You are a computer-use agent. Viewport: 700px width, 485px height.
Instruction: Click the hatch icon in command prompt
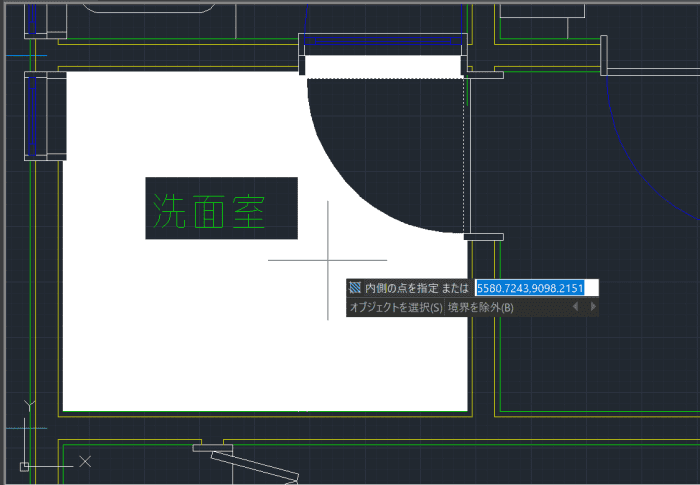point(355,287)
